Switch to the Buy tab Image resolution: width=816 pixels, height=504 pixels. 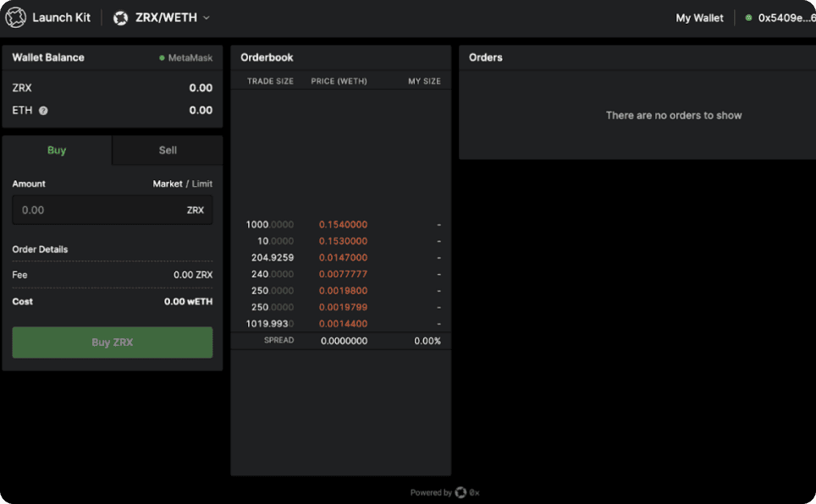[x=57, y=151]
